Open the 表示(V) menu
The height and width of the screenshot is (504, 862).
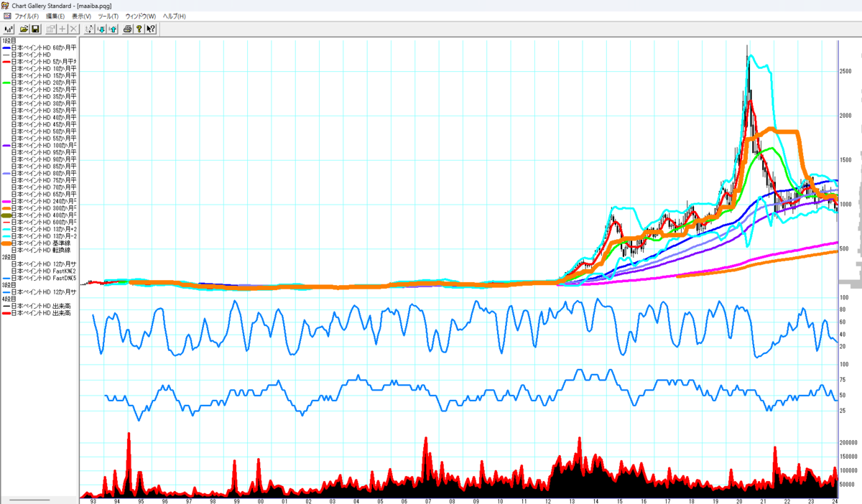point(81,16)
